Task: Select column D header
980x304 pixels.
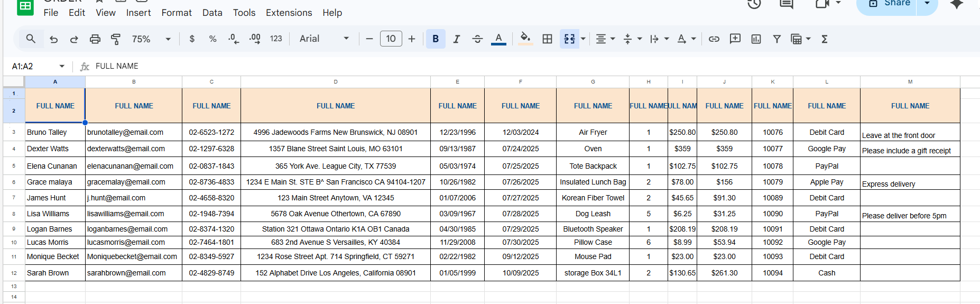Action: 336,82
